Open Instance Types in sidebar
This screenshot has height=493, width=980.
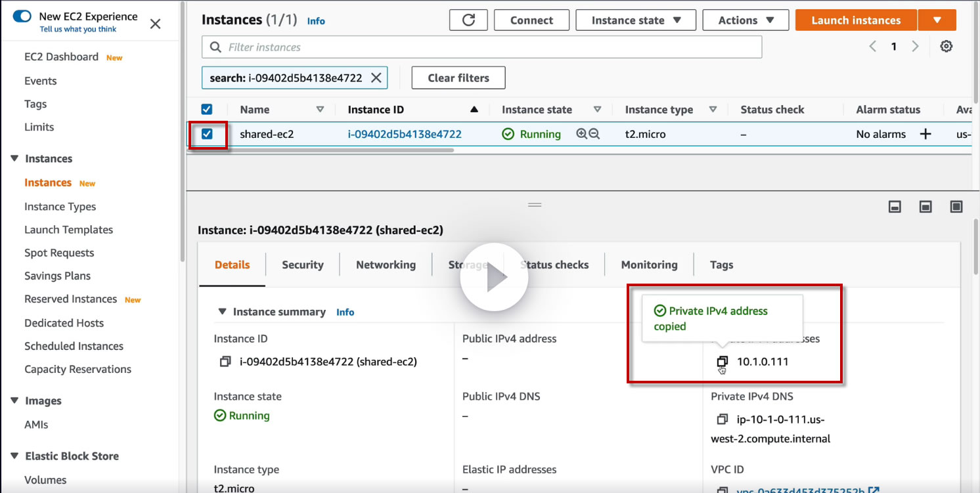(60, 207)
